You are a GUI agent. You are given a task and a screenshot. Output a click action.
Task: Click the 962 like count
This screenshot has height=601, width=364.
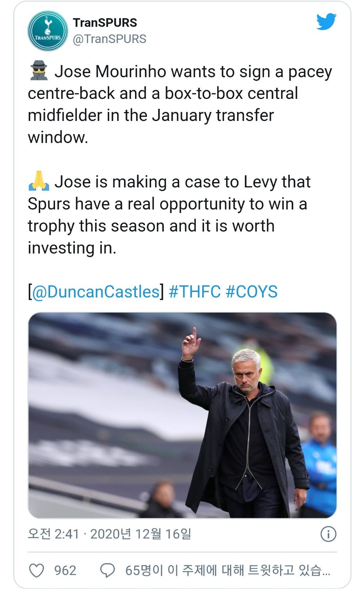coord(65,570)
